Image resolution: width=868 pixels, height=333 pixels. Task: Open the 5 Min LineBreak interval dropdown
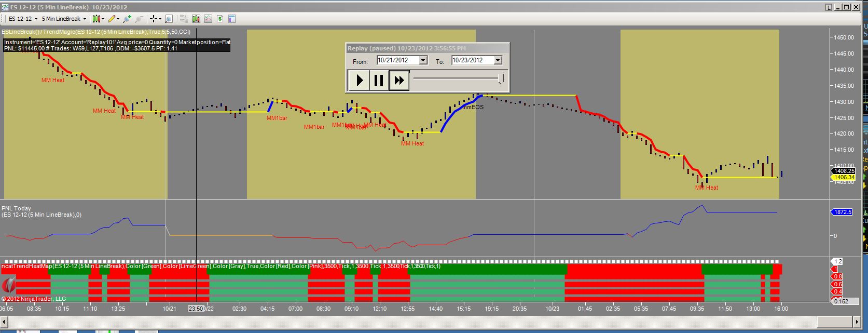tap(64, 19)
